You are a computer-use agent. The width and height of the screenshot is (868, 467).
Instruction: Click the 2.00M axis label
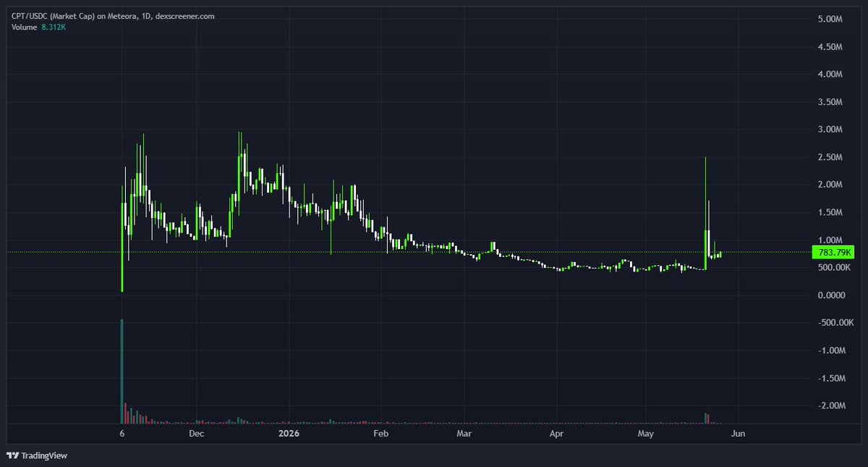pos(830,185)
